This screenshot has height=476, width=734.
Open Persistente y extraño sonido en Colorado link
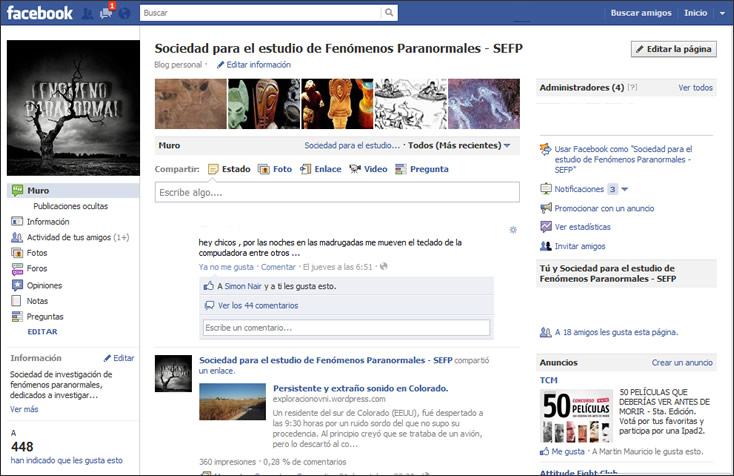[x=360, y=388]
